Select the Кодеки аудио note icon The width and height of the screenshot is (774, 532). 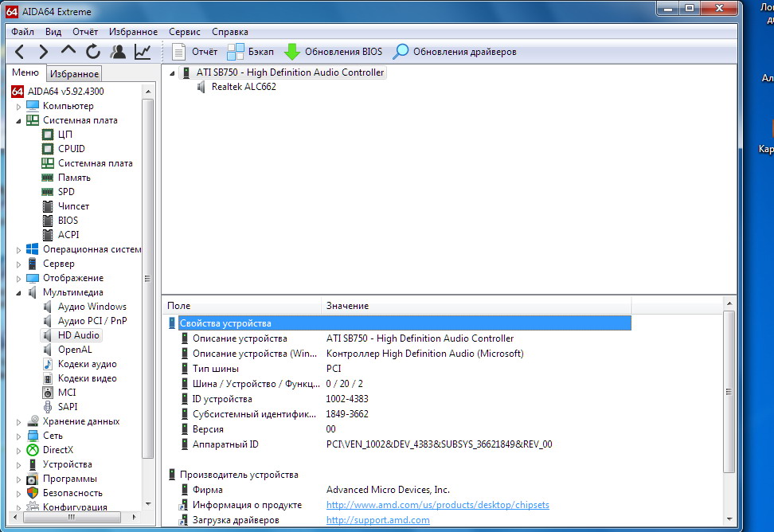pyautogui.click(x=48, y=364)
